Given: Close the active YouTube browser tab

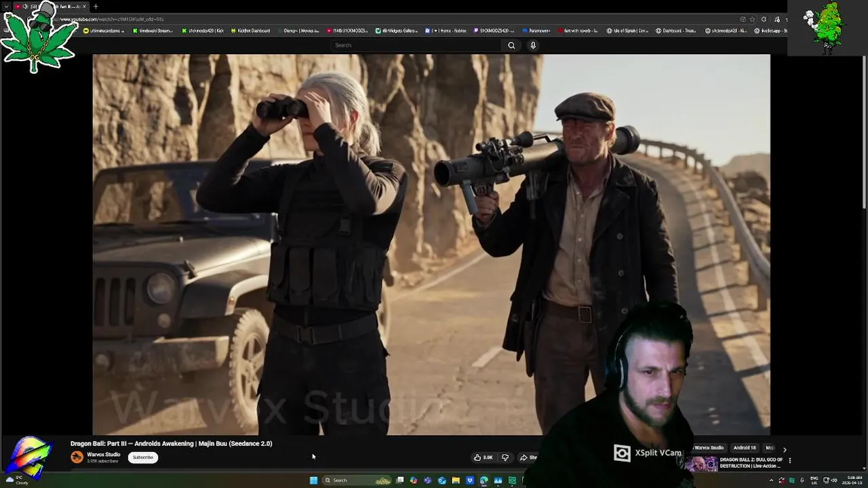Looking at the screenshot, I should (x=85, y=6).
